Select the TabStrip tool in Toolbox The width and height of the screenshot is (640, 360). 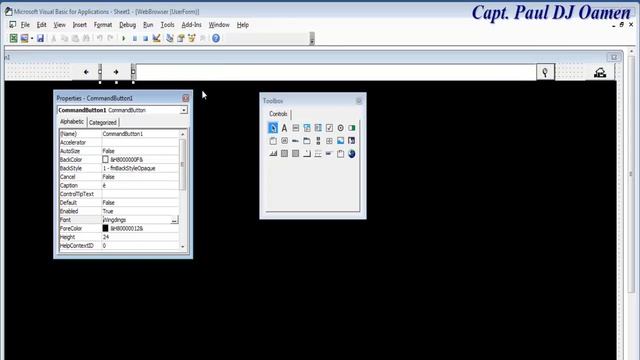tap(296, 141)
